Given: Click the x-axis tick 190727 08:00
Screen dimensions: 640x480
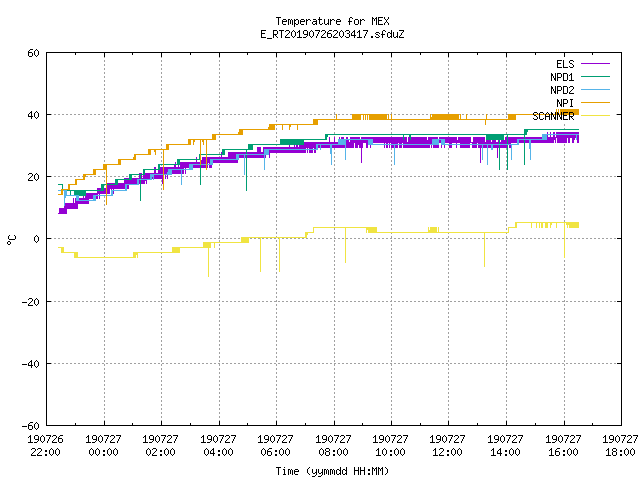Looking at the screenshot, I should pyautogui.click(x=333, y=446).
